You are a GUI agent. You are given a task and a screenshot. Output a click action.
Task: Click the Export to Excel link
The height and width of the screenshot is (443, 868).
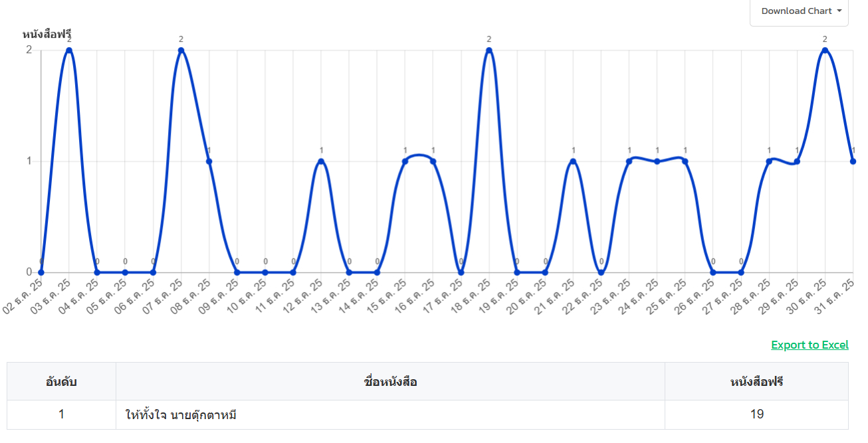[x=810, y=345]
